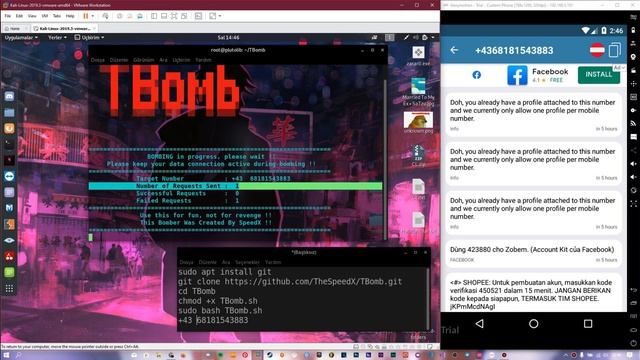Select the Kali Linux 2019.3 VM tab
This screenshot has width=640, height=360.
(64, 29)
